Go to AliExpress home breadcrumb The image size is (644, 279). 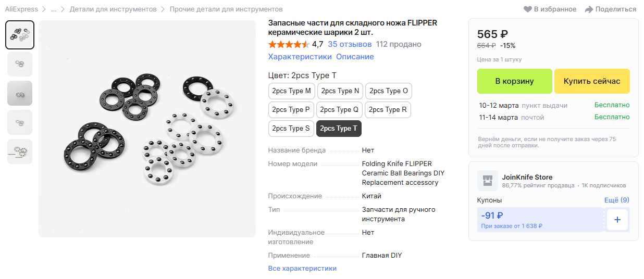click(21, 9)
